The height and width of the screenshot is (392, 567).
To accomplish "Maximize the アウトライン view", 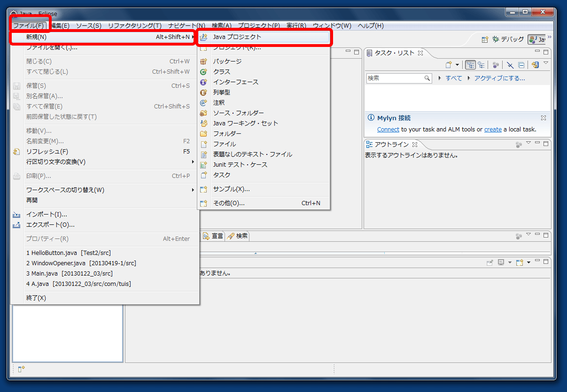I will point(545,143).
